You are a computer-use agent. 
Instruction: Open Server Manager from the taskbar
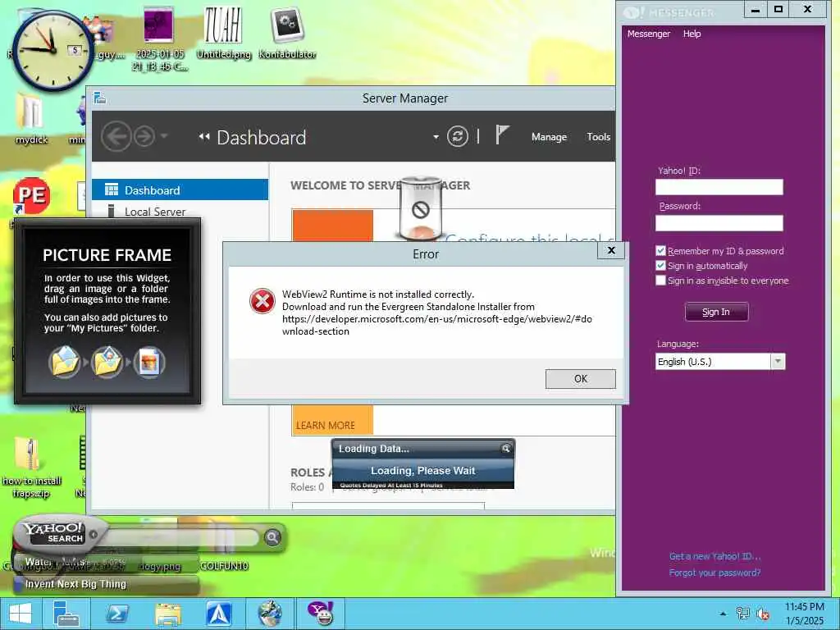66,614
